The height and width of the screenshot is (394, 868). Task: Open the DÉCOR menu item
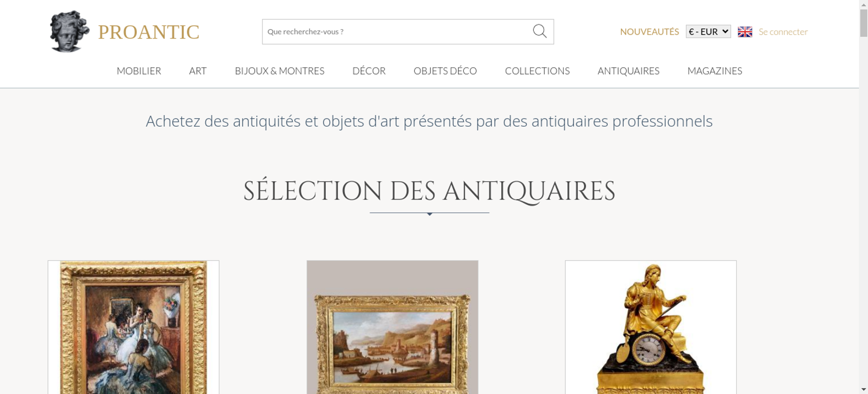point(369,71)
